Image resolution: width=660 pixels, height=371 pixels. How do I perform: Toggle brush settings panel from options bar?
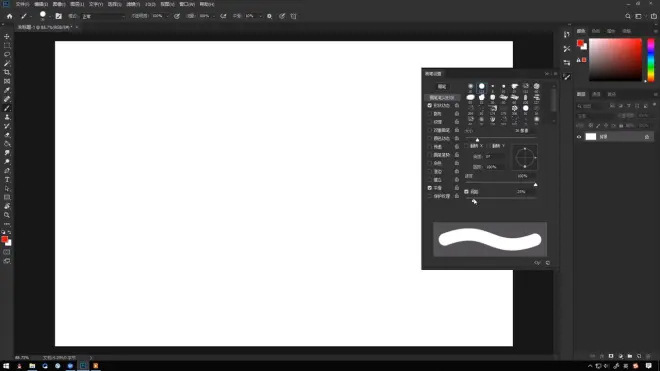[x=59, y=16]
